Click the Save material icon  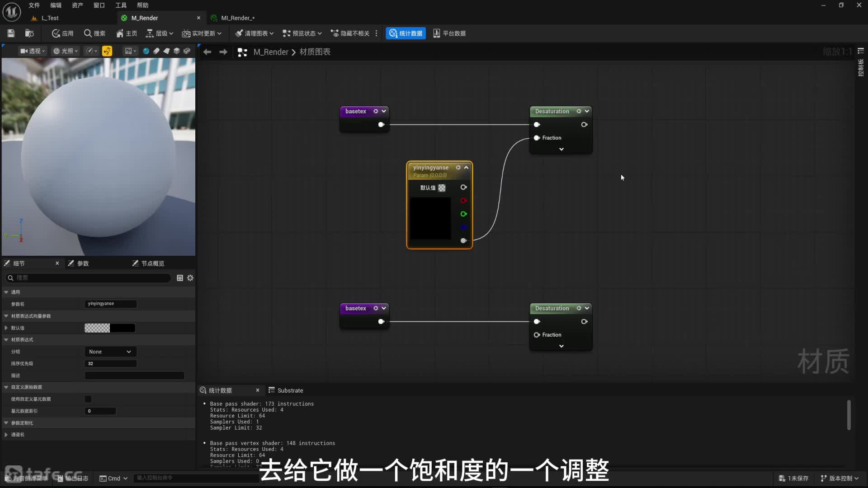[11, 33]
